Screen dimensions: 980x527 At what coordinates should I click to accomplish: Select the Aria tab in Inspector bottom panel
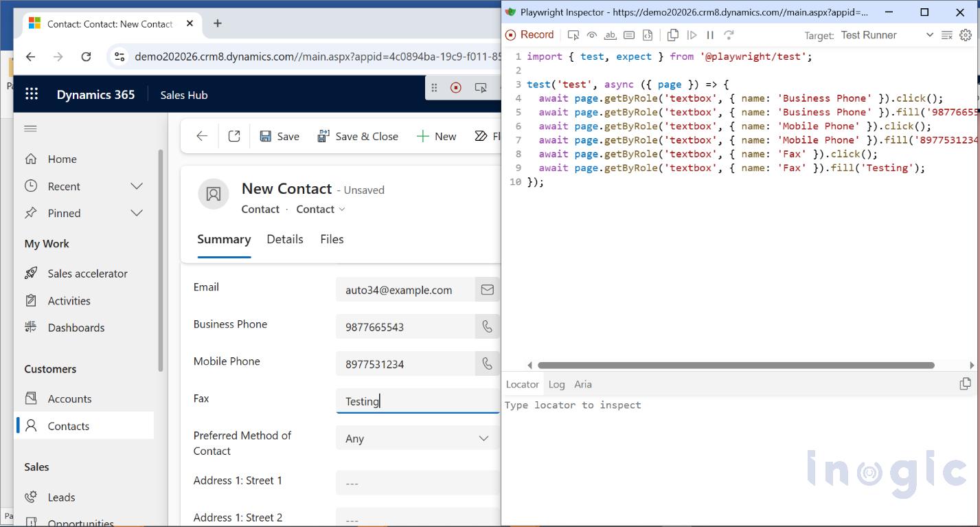point(582,384)
